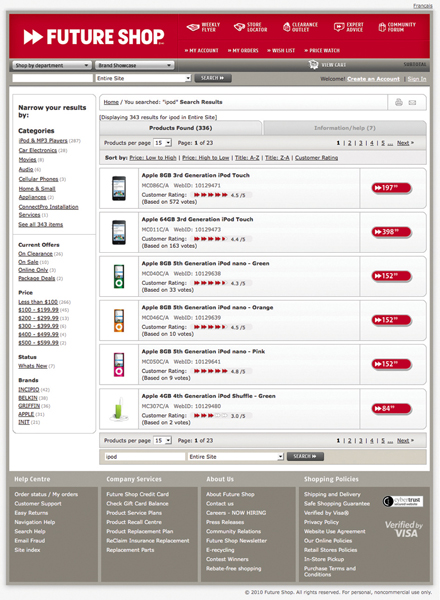440x600 pixels.
Task: Open iPod Touch 64GB product thumbnail
Action: coord(119,232)
